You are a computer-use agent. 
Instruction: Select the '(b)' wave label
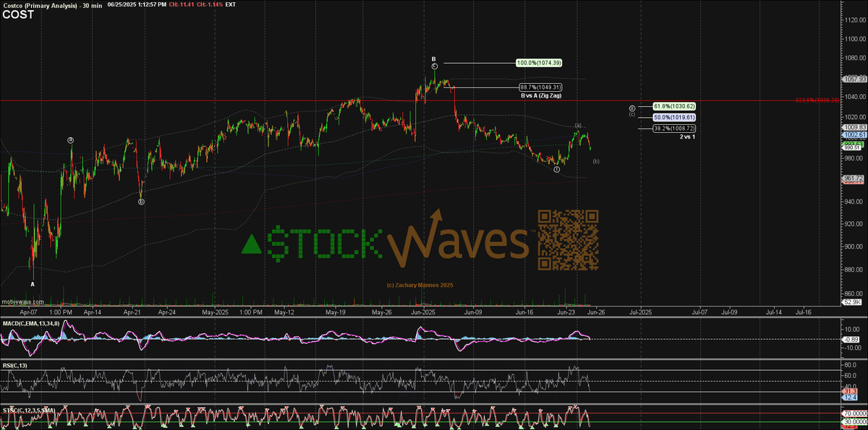pyautogui.click(x=595, y=161)
